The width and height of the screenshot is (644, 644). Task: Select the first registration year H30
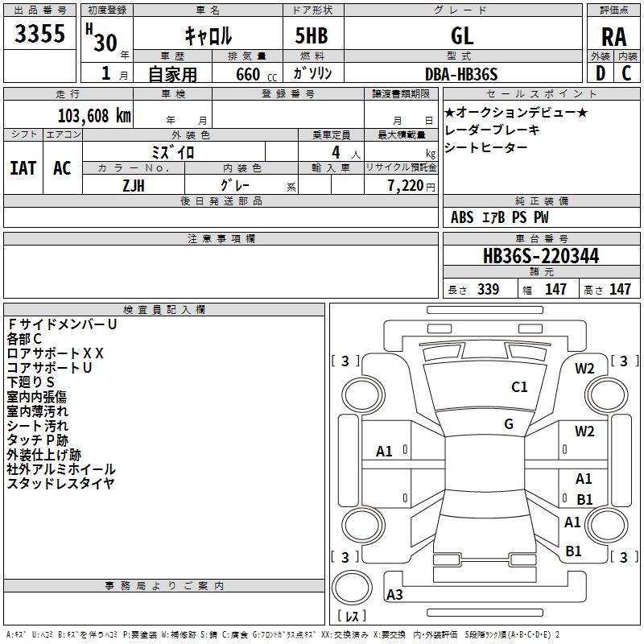[x=102, y=38]
